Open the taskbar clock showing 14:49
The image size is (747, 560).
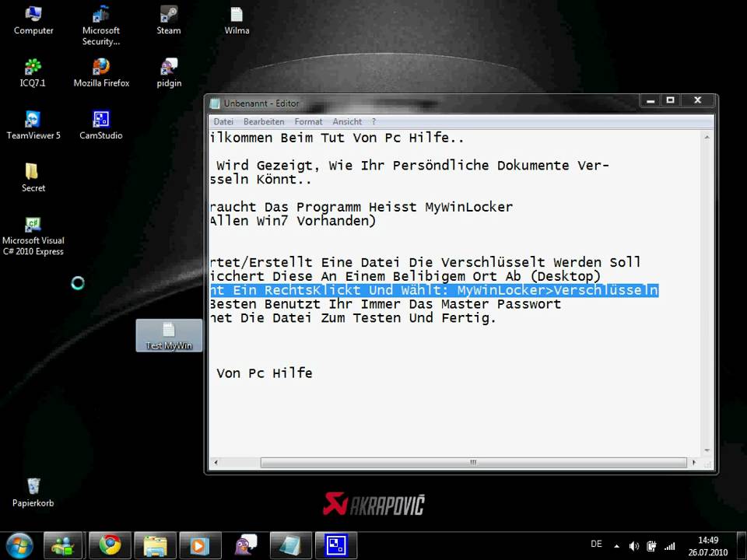click(x=708, y=546)
